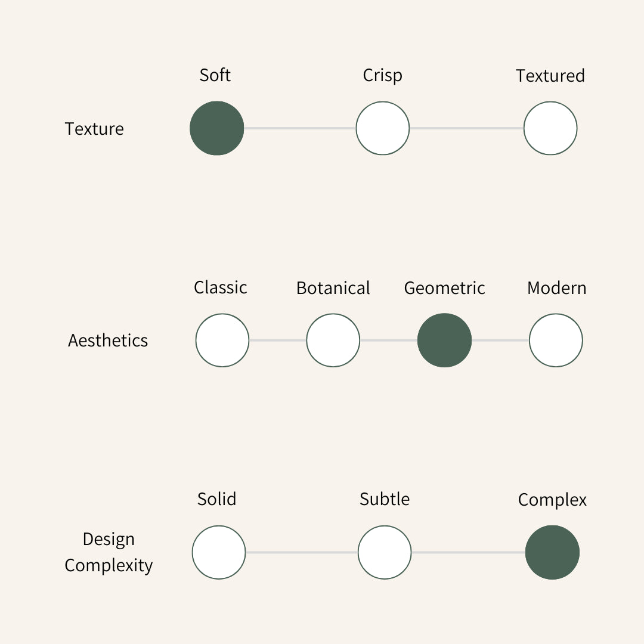Image resolution: width=644 pixels, height=644 pixels.
Task: Select the Solid design complexity circle
Action: (219, 552)
